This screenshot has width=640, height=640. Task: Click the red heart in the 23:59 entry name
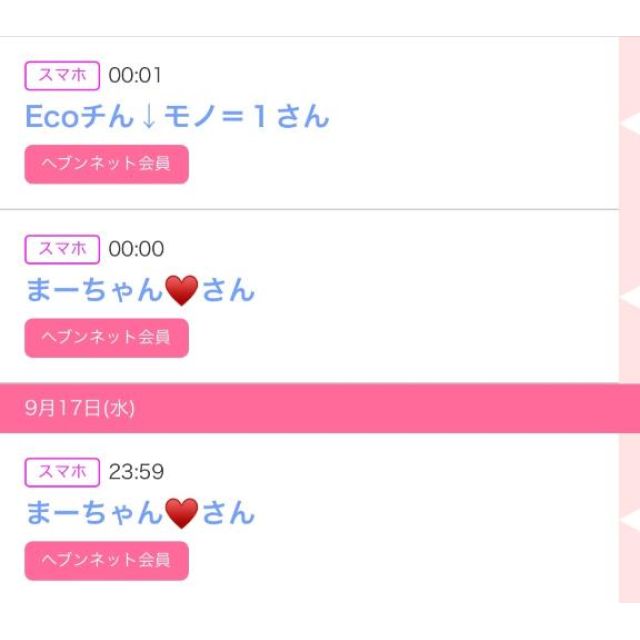pyautogui.click(x=181, y=514)
